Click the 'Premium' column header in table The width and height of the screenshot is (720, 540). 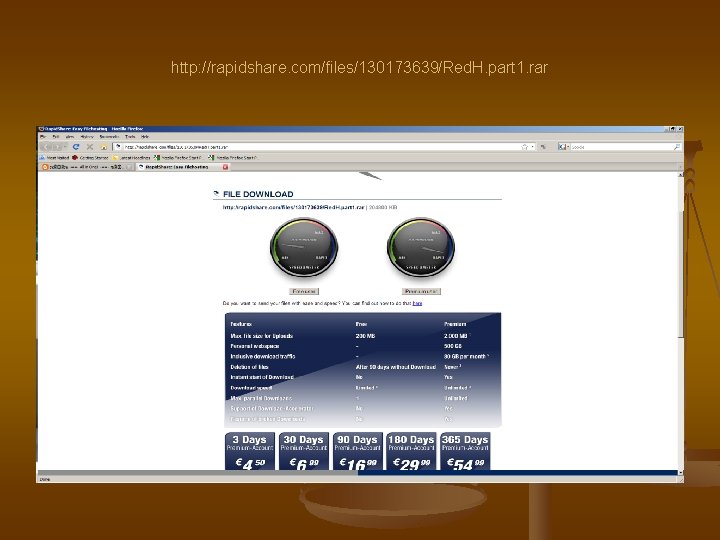point(455,324)
